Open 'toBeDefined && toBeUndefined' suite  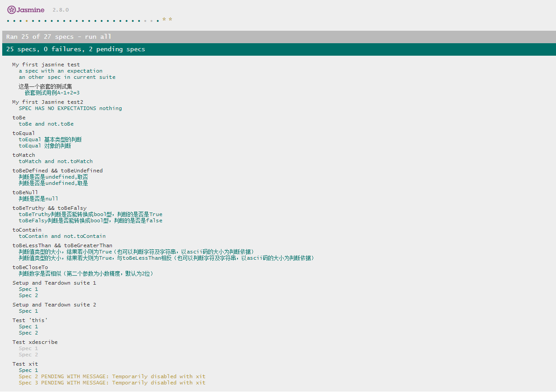[57, 171]
